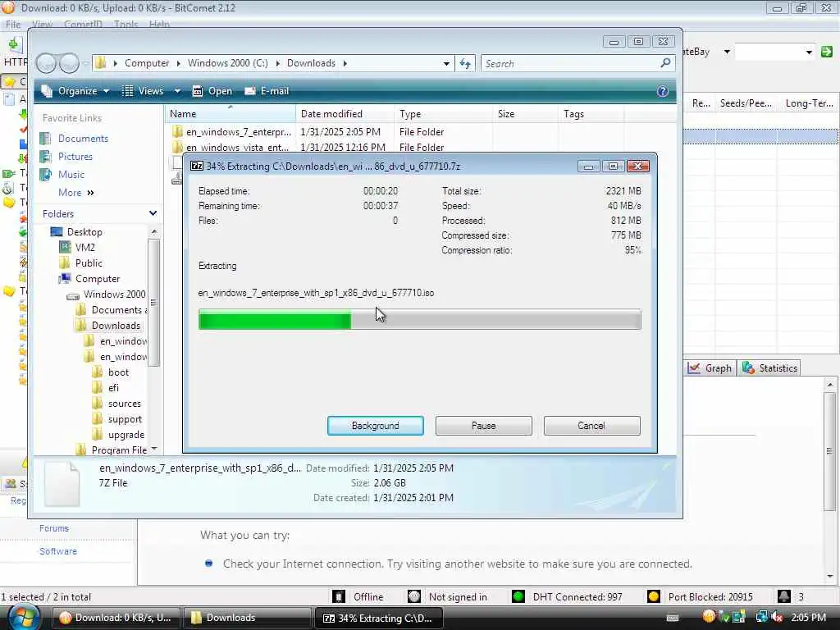The height and width of the screenshot is (630, 840).
Task: Select Windows 2000 (C:) in the breadcrumb
Action: [x=228, y=63]
